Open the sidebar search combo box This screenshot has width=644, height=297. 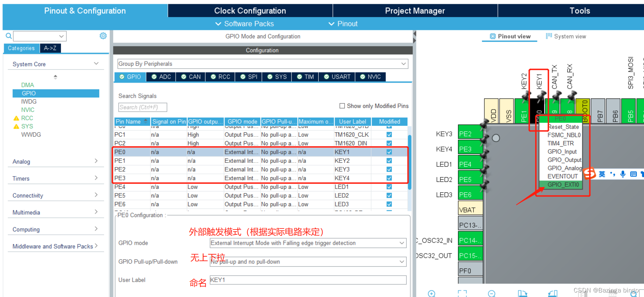40,36
